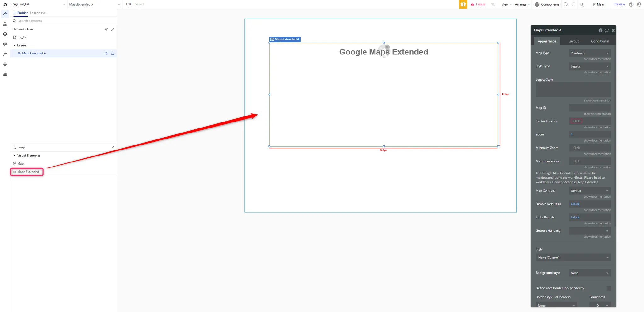Open the Page: mt_list dropdown
The image size is (644, 312).
[x=38, y=4]
